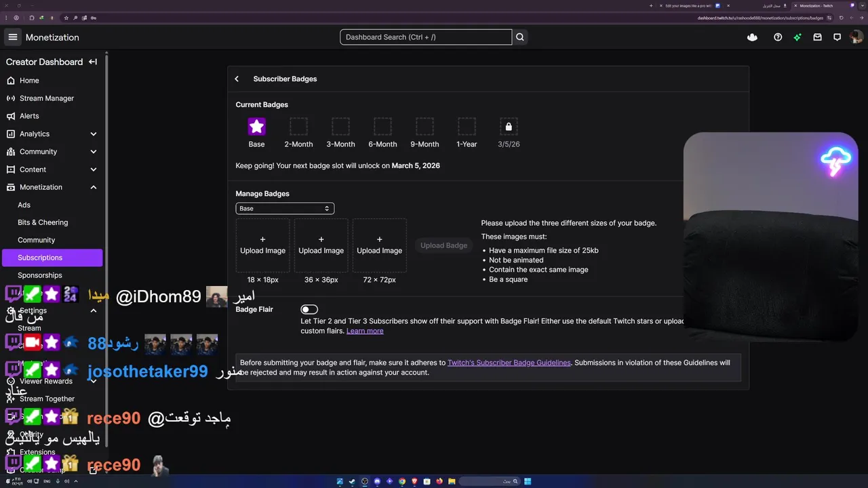Open the Help question mark icon
Image resolution: width=868 pixels, height=488 pixels.
point(778,37)
